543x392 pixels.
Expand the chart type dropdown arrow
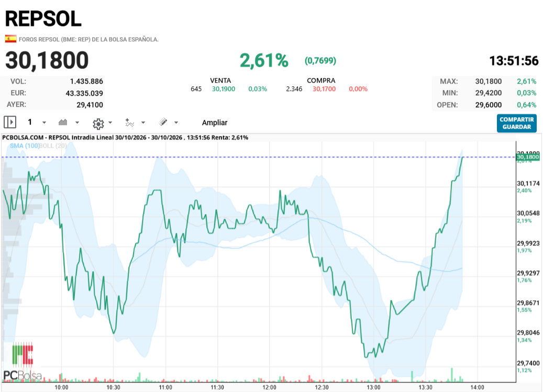(x=77, y=122)
